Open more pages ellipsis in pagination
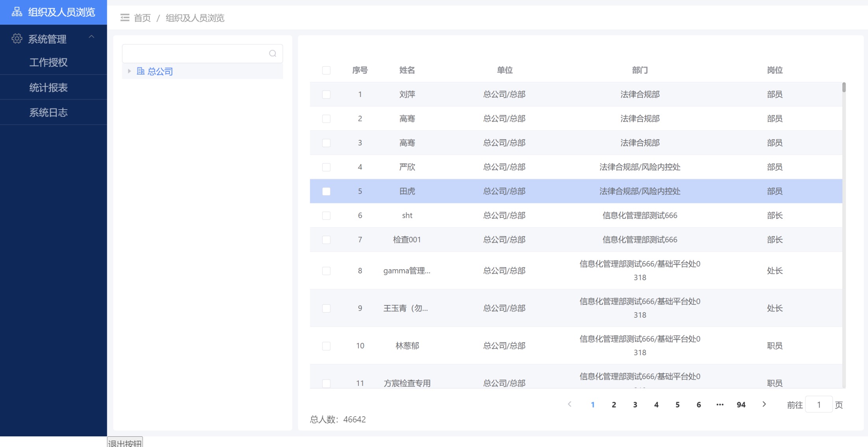The height and width of the screenshot is (447, 868). [720, 404]
